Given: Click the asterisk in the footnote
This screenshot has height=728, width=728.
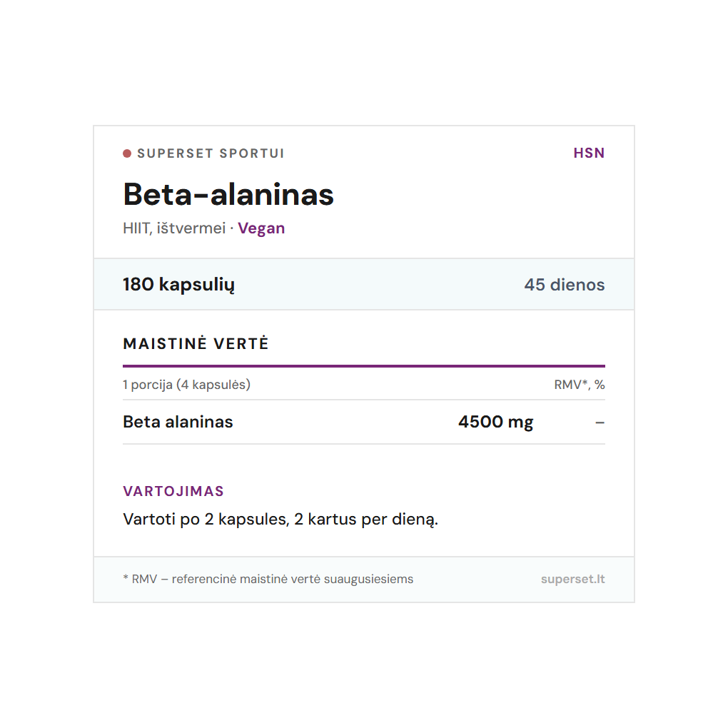Looking at the screenshot, I should (126, 578).
